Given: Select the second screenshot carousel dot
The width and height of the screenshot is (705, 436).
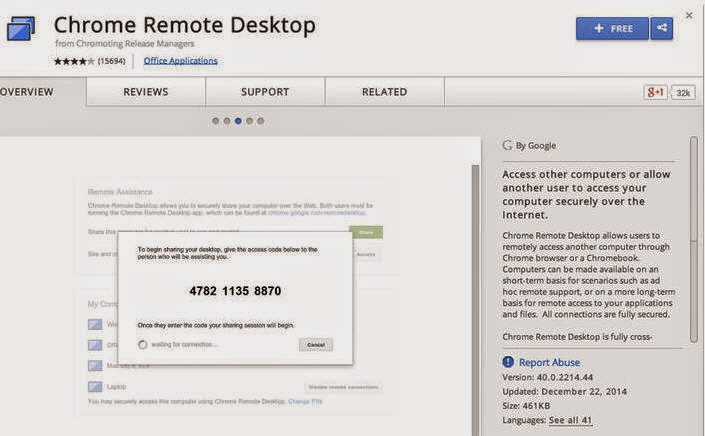Looking at the screenshot, I should [x=227, y=121].
